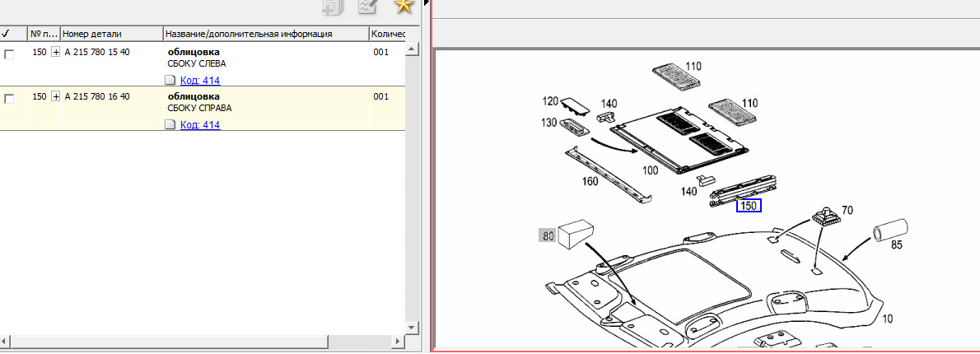
Task: Click the grey 80 callout in the diagram
Action: tap(548, 236)
